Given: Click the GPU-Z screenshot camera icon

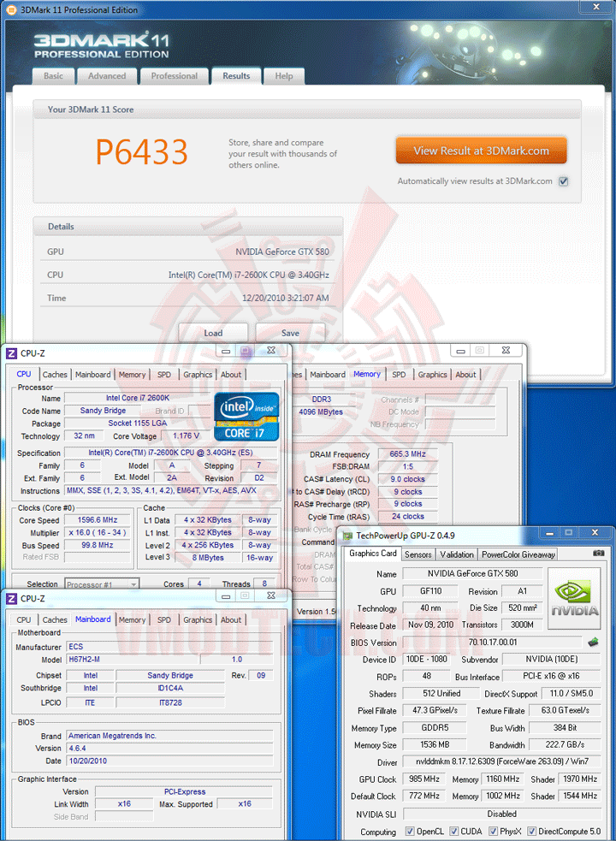Looking at the screenshot, I should click(598, 553).
